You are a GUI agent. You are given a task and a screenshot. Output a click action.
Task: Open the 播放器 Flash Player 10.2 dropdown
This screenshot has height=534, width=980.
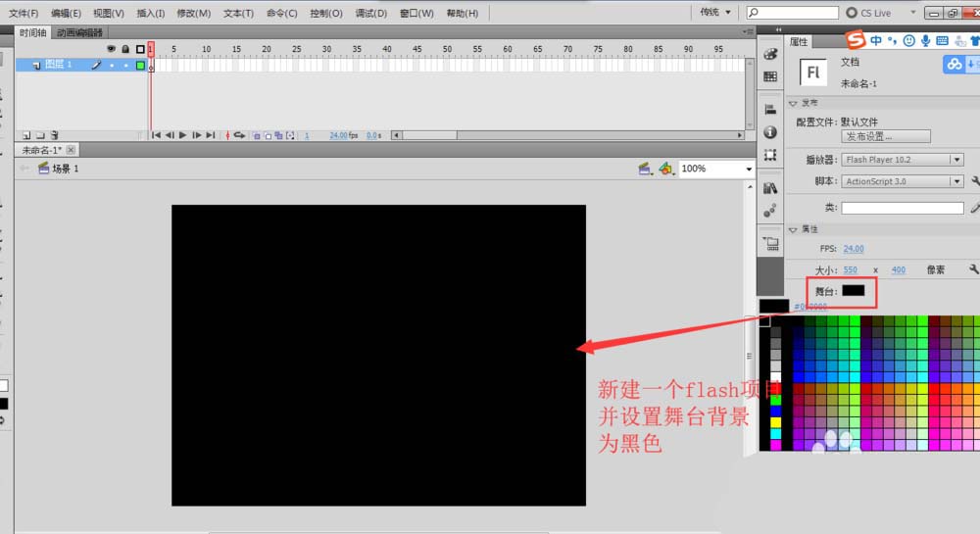click(x=903, y=160)
